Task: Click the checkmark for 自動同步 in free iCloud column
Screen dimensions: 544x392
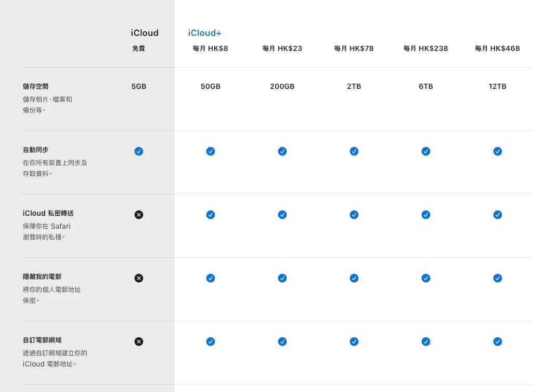Action: (139, 151)
